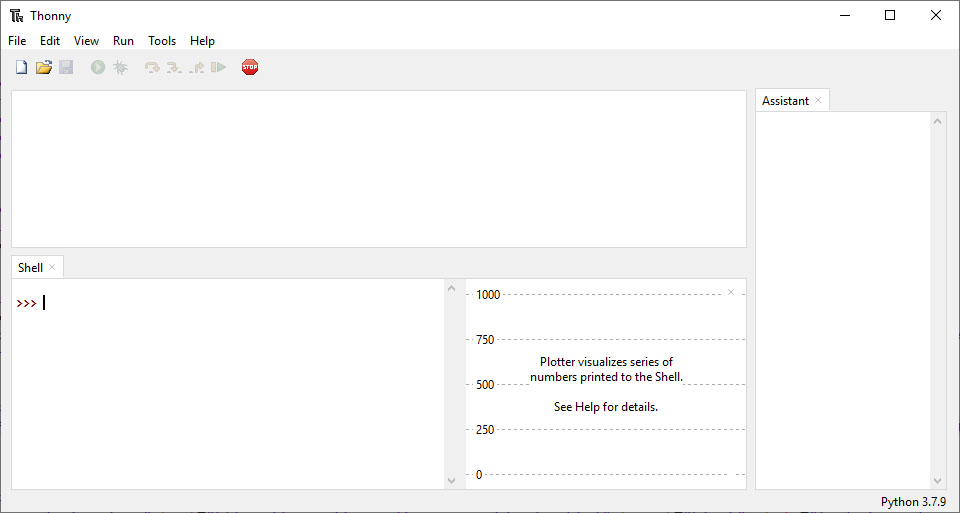This screenshot has height=513, width=960.
Task: Click the '>>>' shell prompt marker
Action: [x=27, y=303]
